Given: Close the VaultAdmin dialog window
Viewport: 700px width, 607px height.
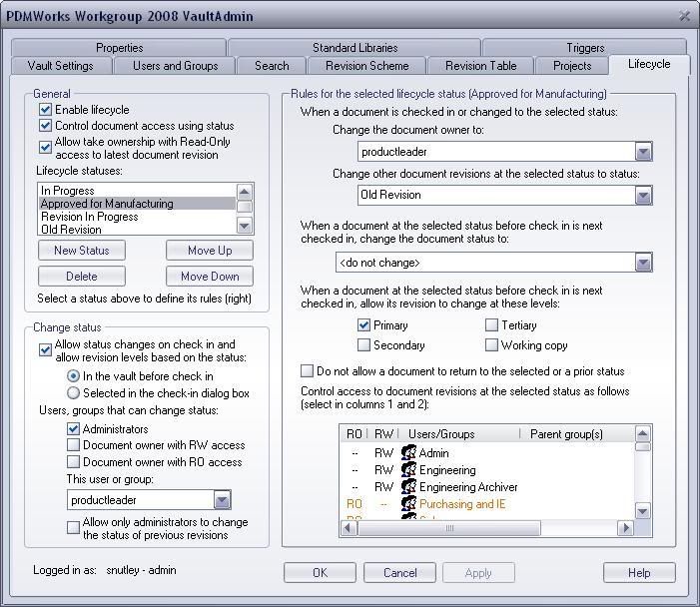Looking at the screenshot, I should coord(684,16).
